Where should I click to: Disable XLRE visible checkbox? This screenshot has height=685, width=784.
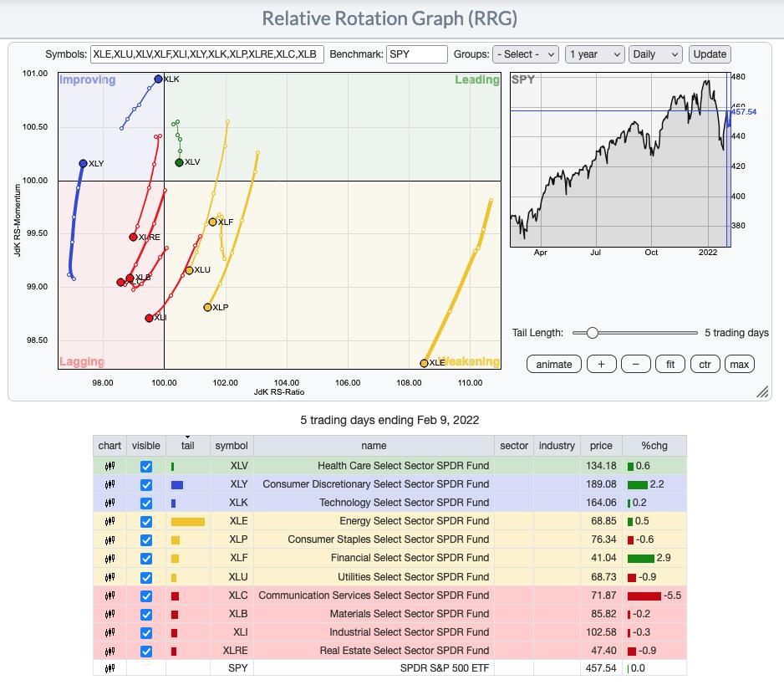click(146, 652)
